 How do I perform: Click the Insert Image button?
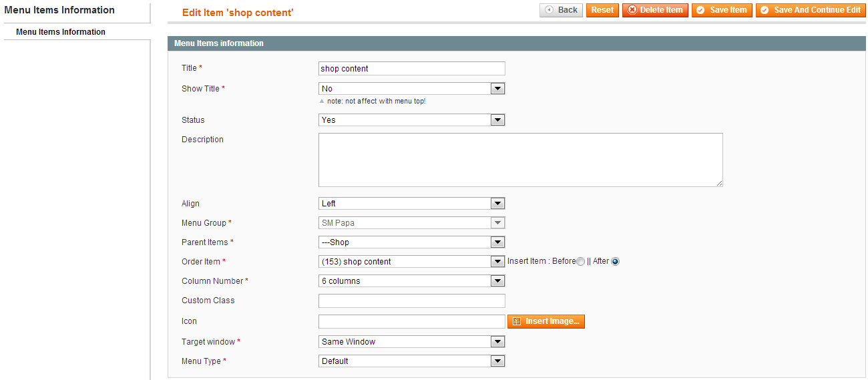(x=546, y=321)
